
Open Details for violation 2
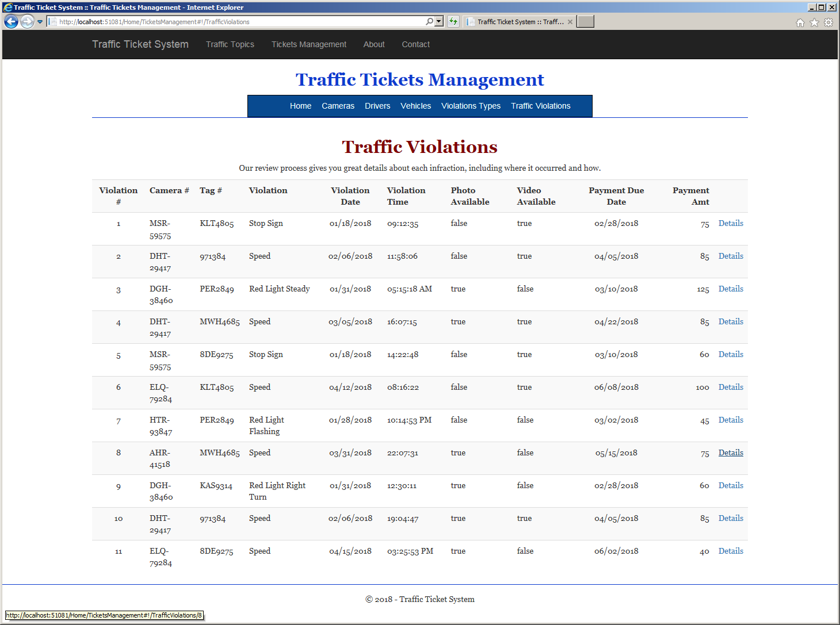(731, 256)
